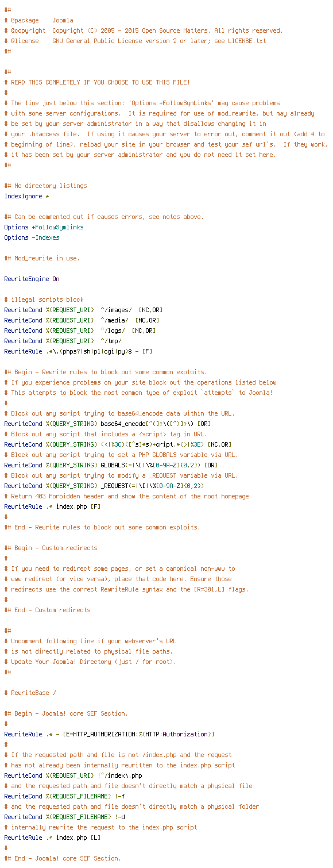
Task: Click the phps|sh|pl|cgi|py RewriteRule line
Action: tap(78, 351)
